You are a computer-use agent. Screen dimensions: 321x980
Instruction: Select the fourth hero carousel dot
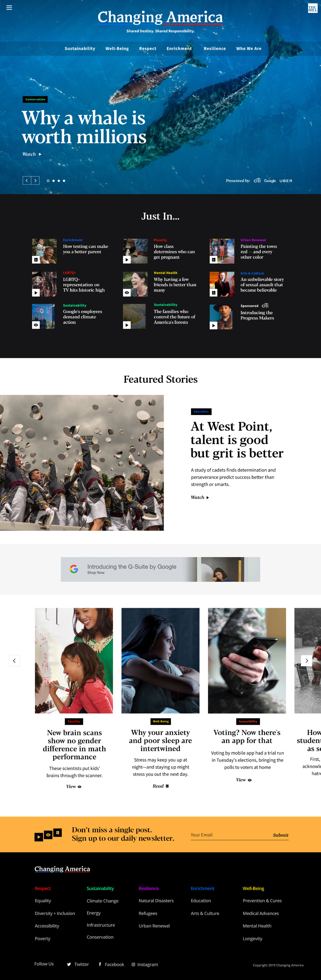pyautogui.click(x=64, y=181)
